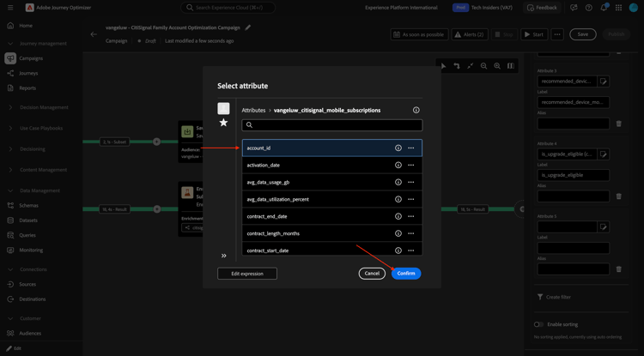Delete Attribute 4 with trash icon
This screenshot has height=356, width=644.
(618, 196)
